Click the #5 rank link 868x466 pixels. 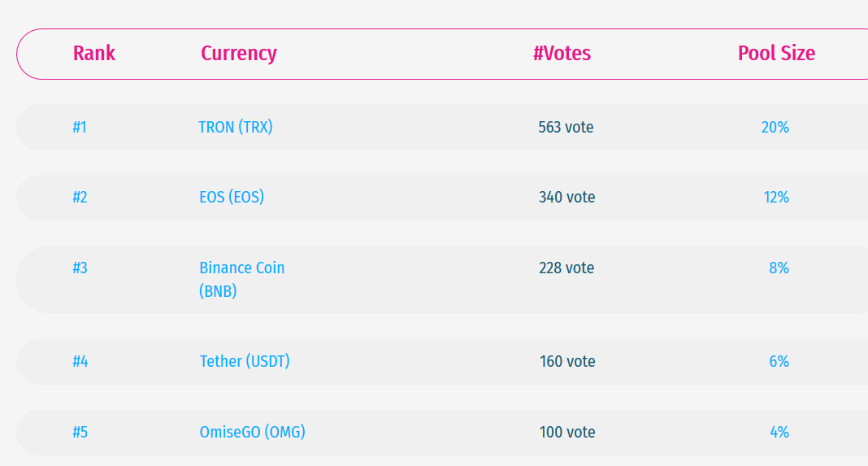point(80,433)
